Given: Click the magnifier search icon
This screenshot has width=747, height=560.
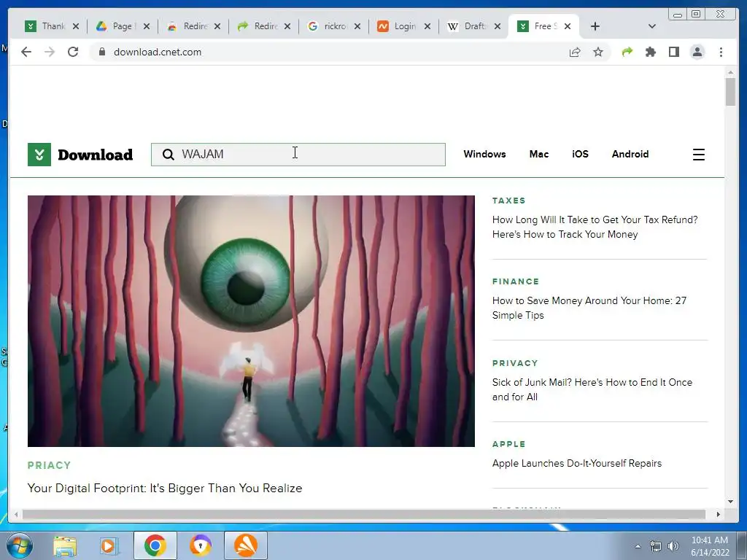Looking at the screenshot, I should (x=169, y=155).
